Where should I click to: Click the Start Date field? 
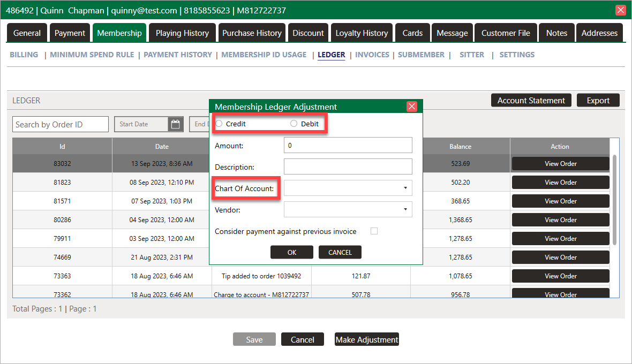[x=141, y=124]
